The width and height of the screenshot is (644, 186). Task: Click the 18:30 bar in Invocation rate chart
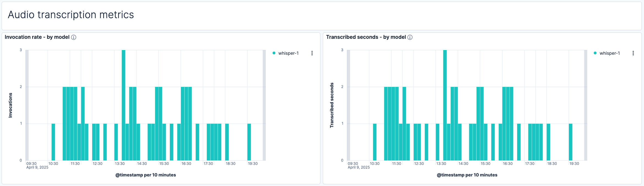(x=227, y=142)
